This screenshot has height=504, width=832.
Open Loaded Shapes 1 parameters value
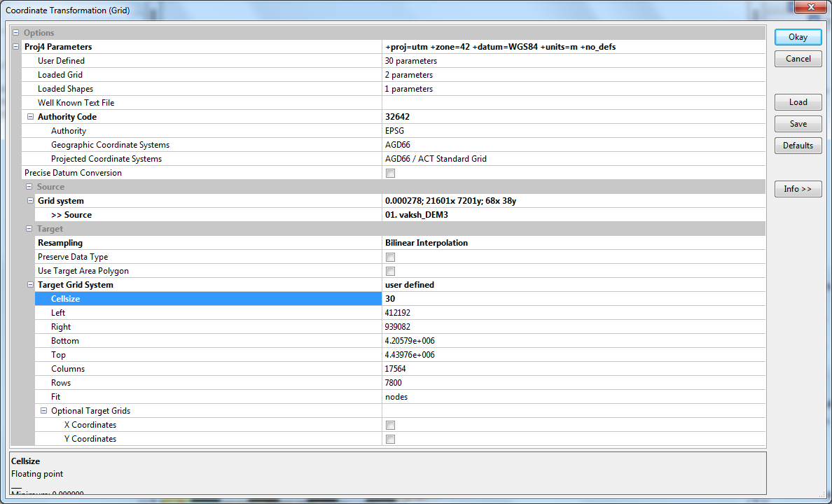click(x=574, y=89)
